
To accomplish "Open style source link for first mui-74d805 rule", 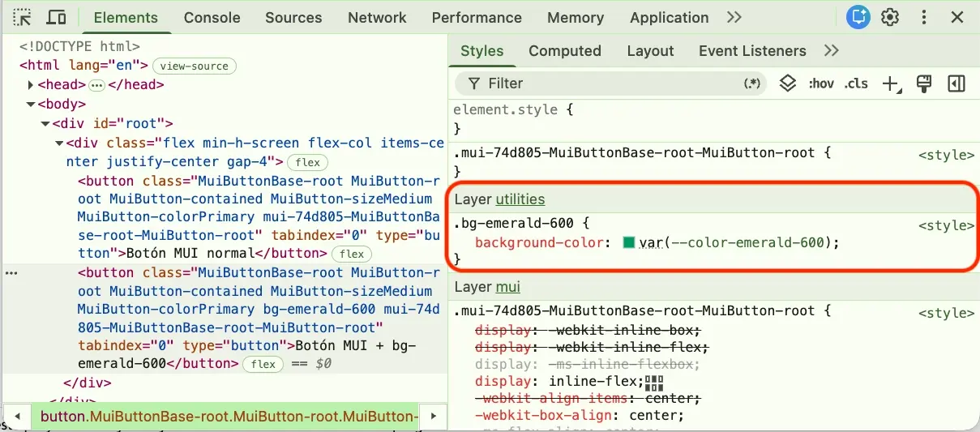I will tap(947, 154).
